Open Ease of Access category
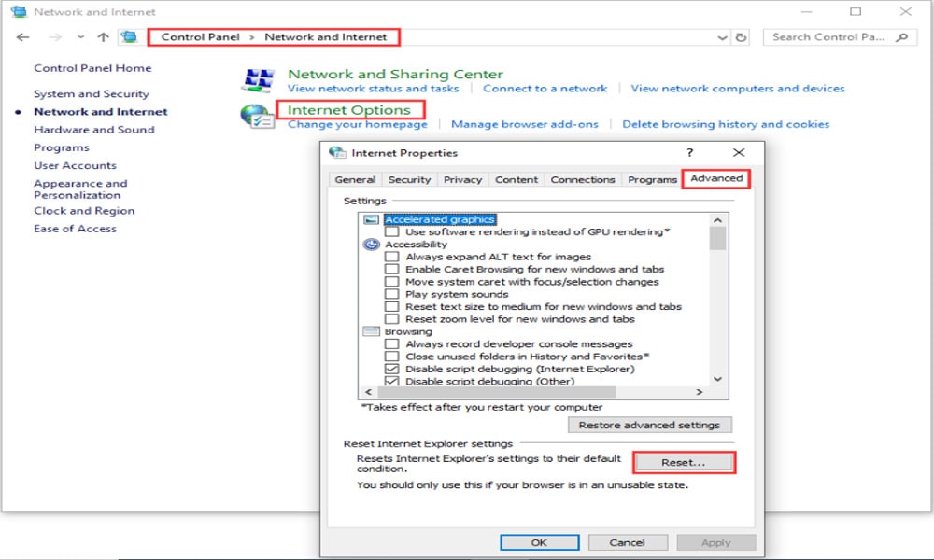 coord(75,228)
